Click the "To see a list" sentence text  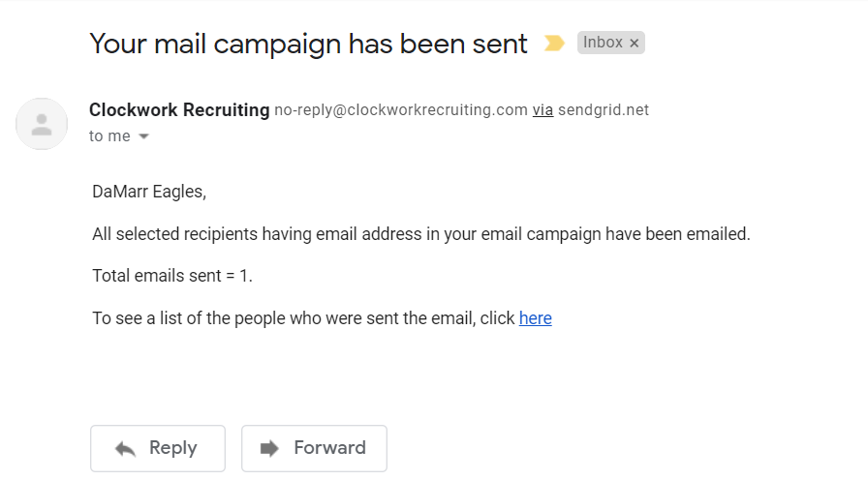click(303, 318)
